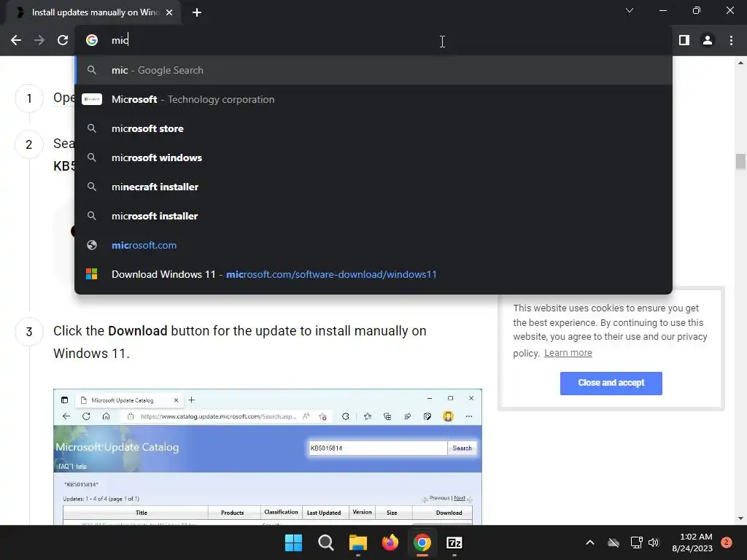The width and height of the screenshot is (747, 560).
Task: Select the 'Install updates manually on Windows' tab
Action: pyautogui.click(x=93, y=12)
